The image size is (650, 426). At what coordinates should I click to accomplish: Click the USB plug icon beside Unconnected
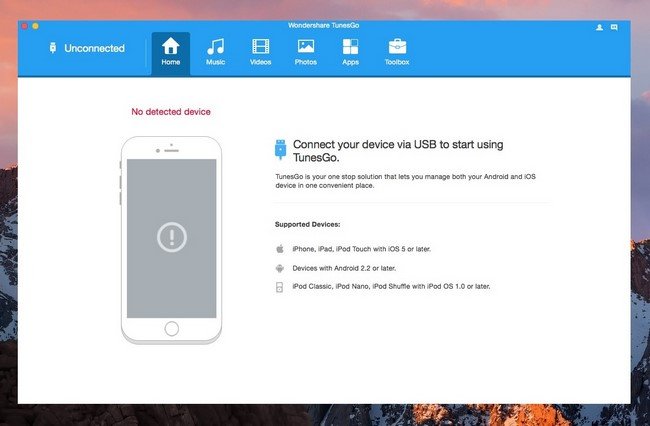pos(53,48)
